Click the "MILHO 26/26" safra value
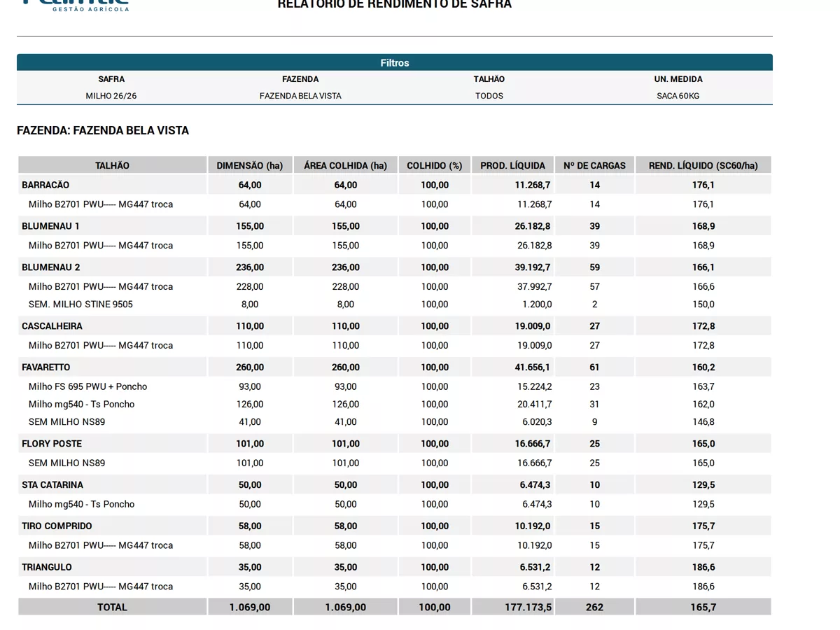 tap(111, 96)
